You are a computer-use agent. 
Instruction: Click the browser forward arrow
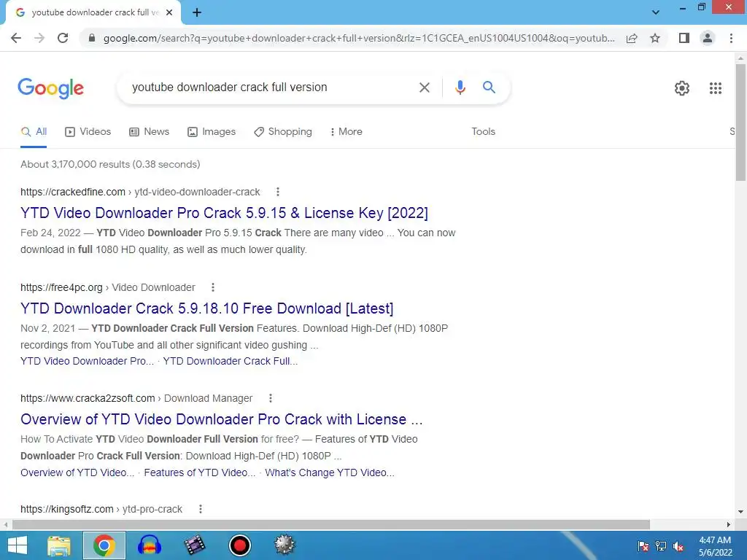pyautogui.click(x=39, y=38)
